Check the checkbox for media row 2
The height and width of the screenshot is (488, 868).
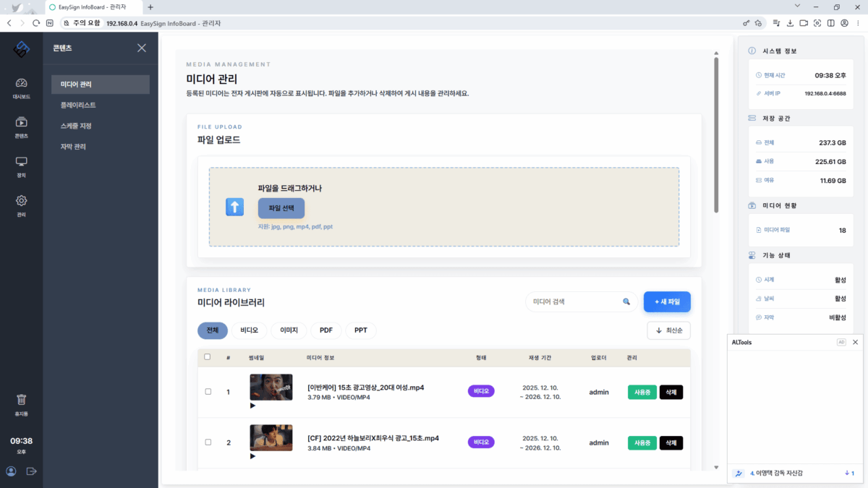click(x=208, y=442)
